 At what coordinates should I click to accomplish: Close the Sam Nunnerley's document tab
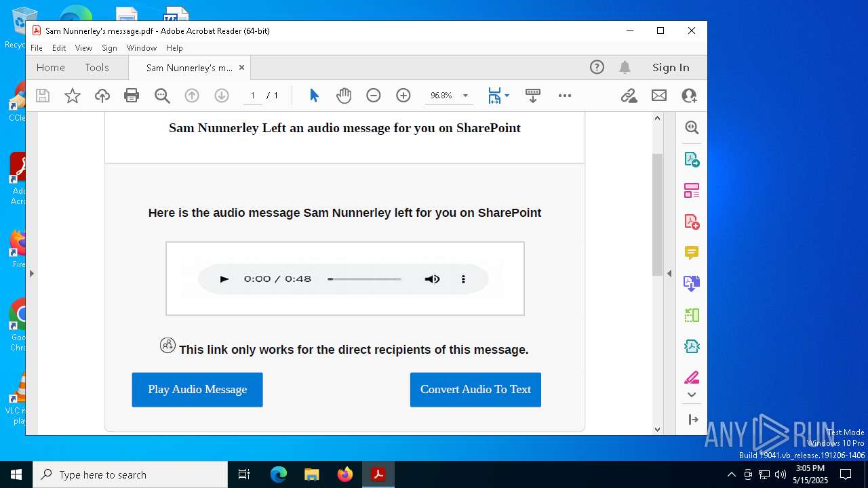point(242,68)
